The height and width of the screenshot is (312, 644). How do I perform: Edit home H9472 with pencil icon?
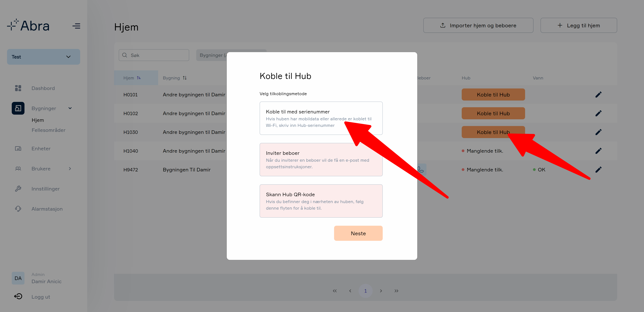coord(598,170)
